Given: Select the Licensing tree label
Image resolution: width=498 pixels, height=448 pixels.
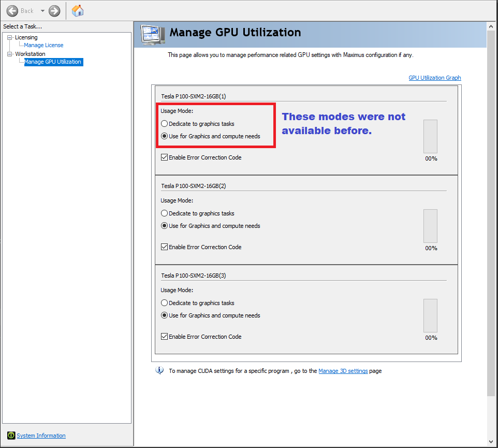Looking at the screenshot, I should pos(26,37).
